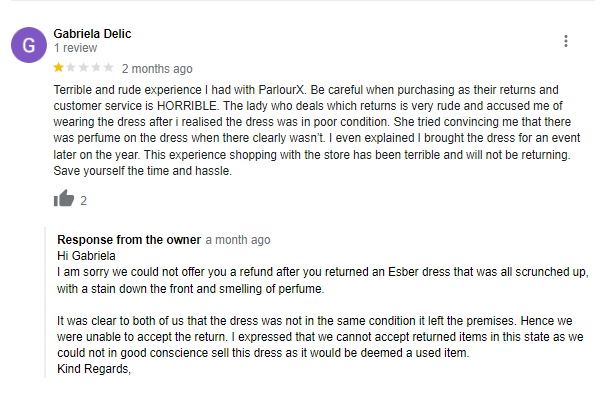Click the "Response from the owner" heading
The width and height of the screenshot is (602, 403).
(129, 240)
